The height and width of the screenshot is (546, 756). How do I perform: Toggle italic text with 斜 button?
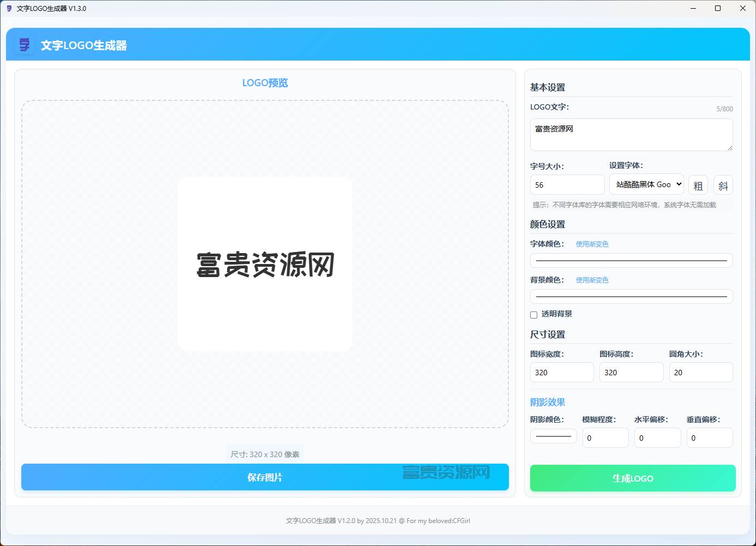tap(723, 185)
